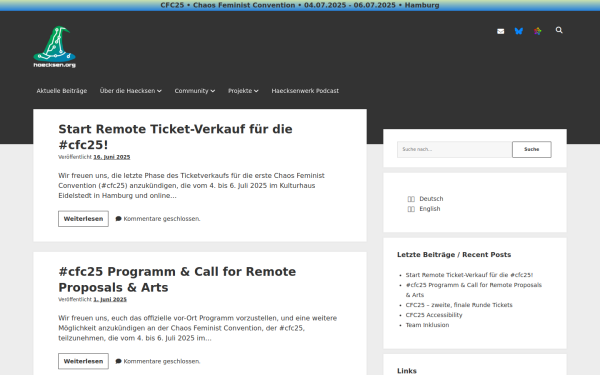Click the Suche button
Screen dimensions: 600x375
[532, 149]
